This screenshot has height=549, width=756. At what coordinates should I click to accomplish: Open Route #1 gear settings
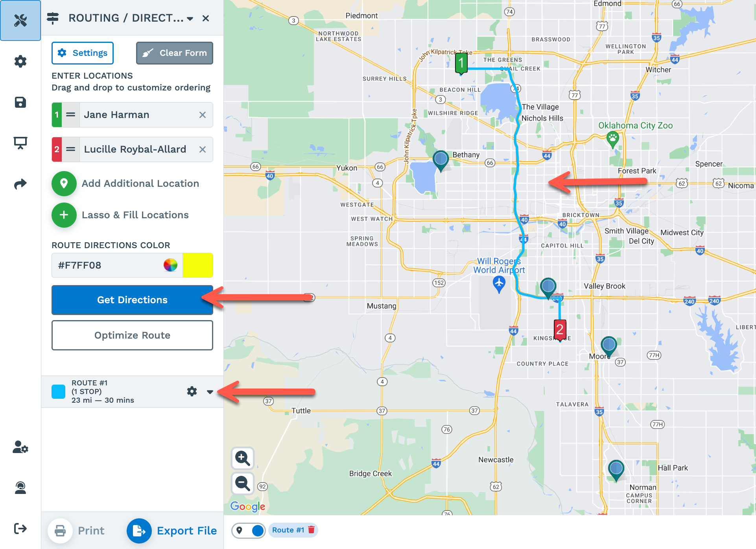192,391
